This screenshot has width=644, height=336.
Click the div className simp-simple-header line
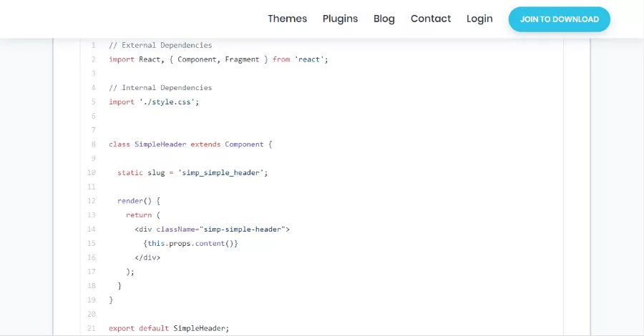coord(213,229)
